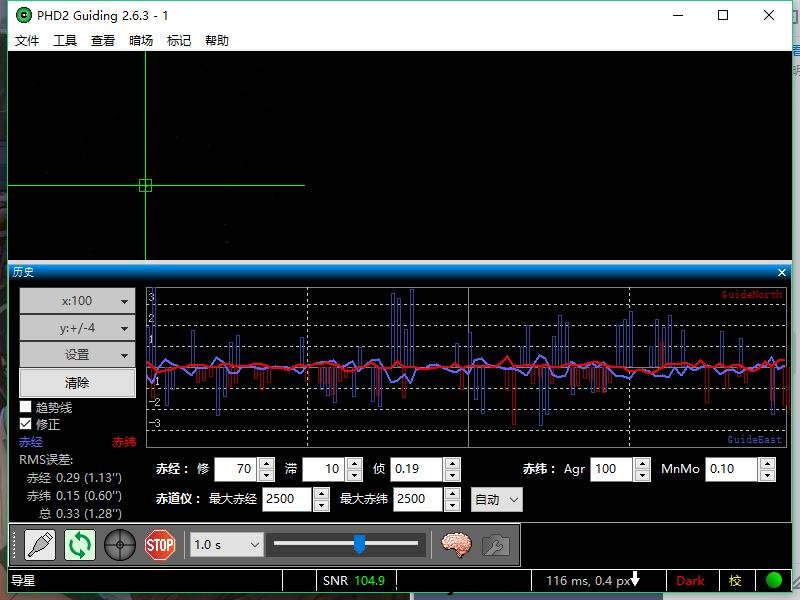Decrease 最大赤纬 with down arrow
Screen dimensions: 800x600
(x=452, y=506)
